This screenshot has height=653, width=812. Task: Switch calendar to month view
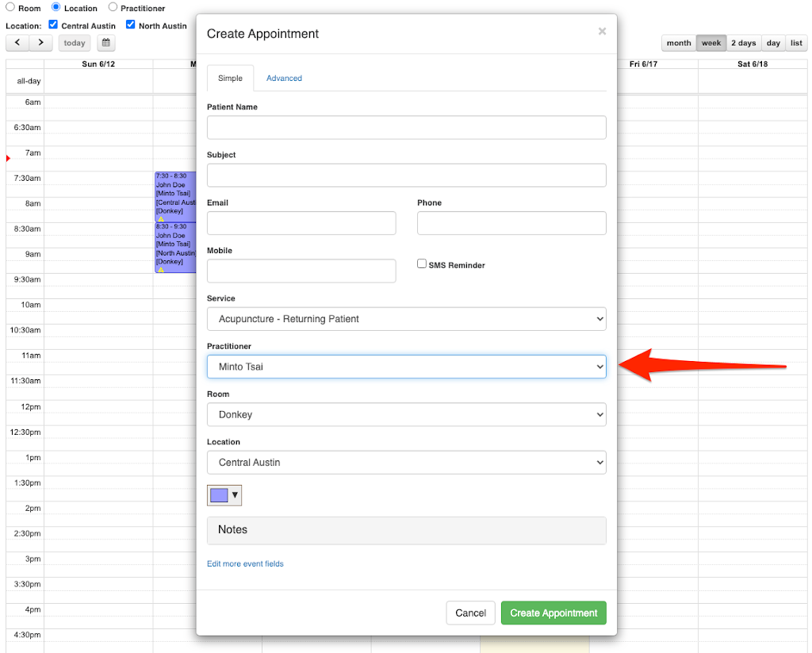click(x=678, y=43)
